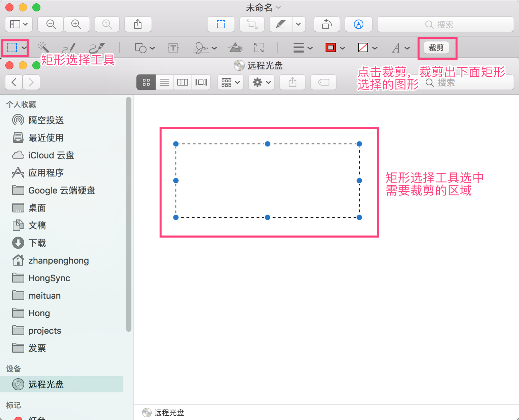Open the line style dropdown

tap(303, 48)
